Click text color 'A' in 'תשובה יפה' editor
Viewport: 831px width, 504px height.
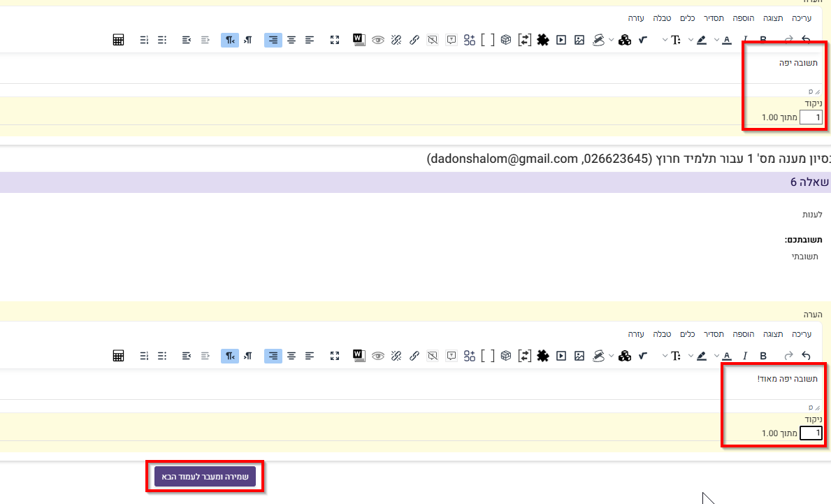click(x=727, y=40)
